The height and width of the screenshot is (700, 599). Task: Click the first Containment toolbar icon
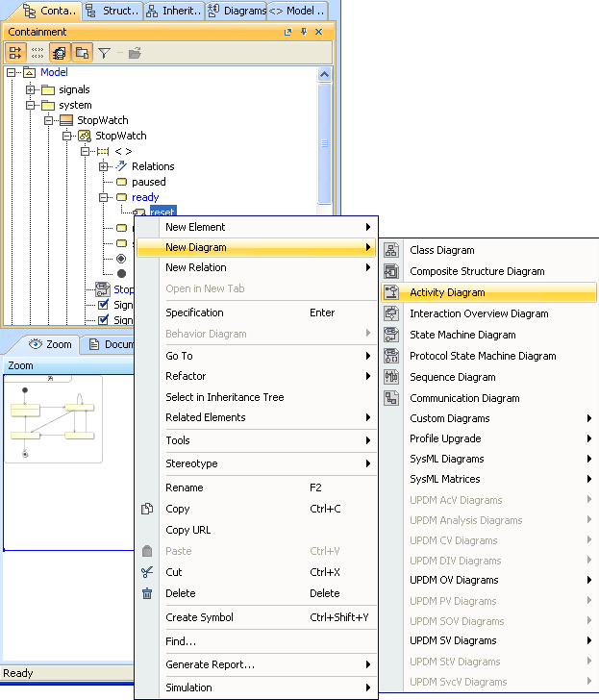15,53
